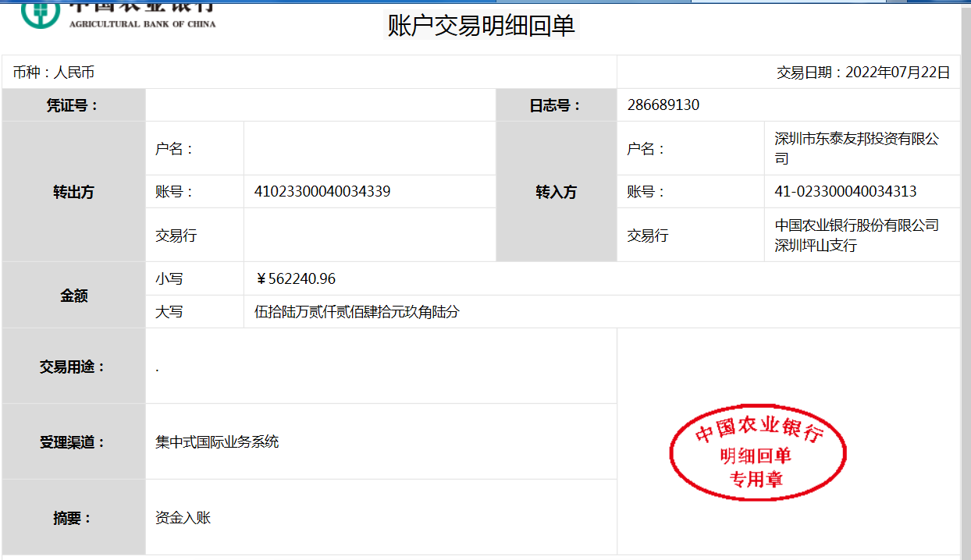Click the 交易用途 label cell
The image size is (971, 560).
(73, 367)
